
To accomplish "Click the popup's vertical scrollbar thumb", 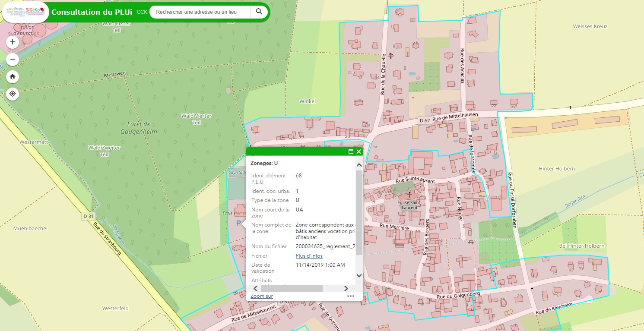I will (359, 212).
